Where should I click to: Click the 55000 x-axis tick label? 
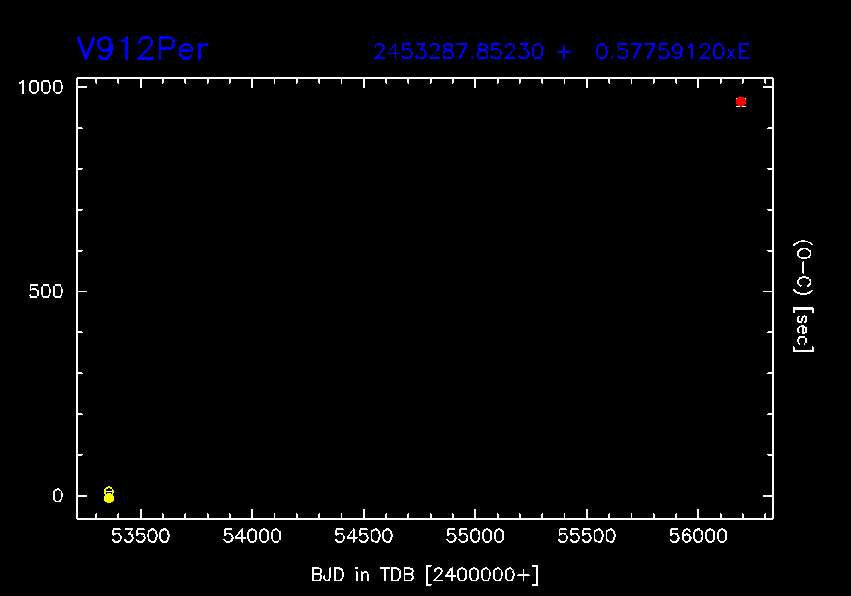474,538
